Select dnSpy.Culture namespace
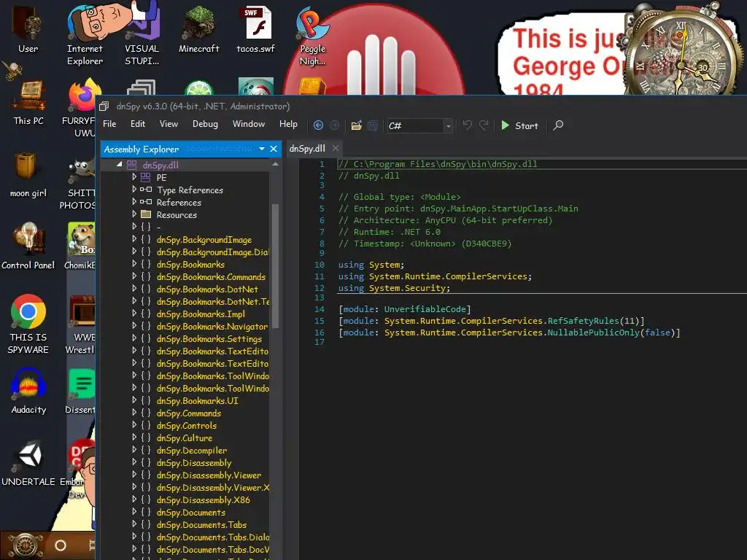747x560 pixels. 185,437
